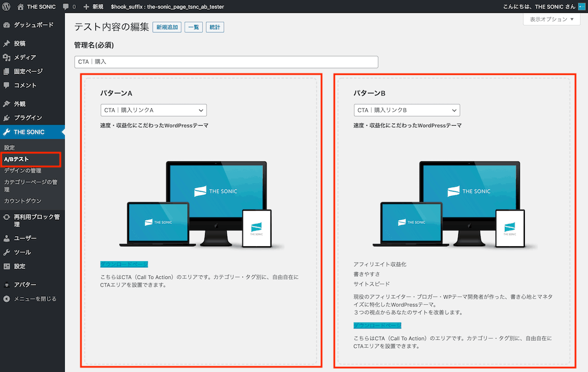Click パターンA heading
Image resolution: width=588 pixels, height=372 pixels.
pyautogui.click(x=116, y=93)
